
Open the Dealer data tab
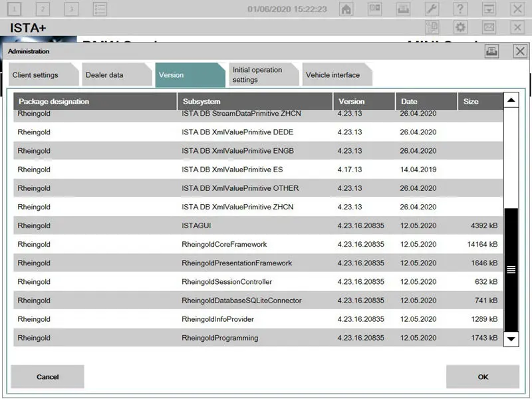click(x=105, y=75)
